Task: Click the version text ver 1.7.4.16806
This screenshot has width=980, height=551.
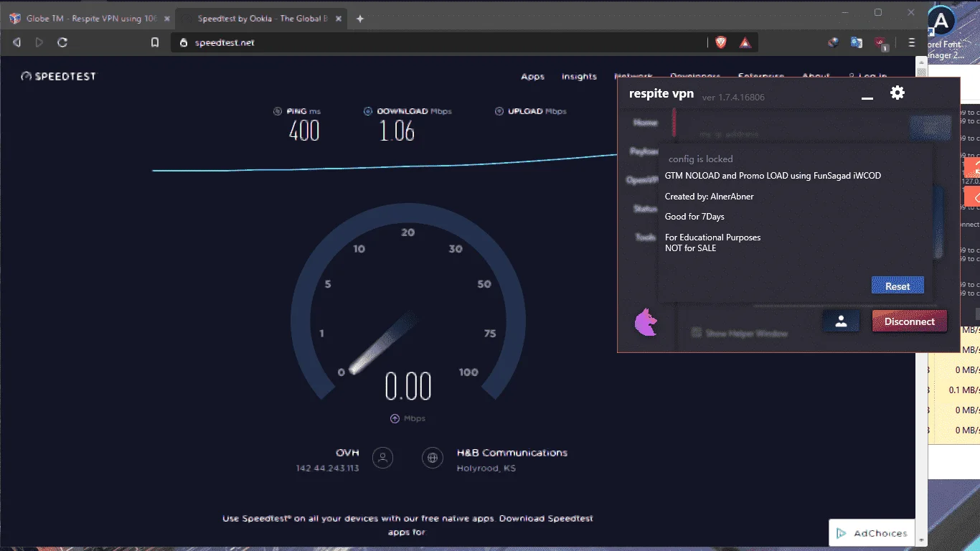Action: (733, 98)
